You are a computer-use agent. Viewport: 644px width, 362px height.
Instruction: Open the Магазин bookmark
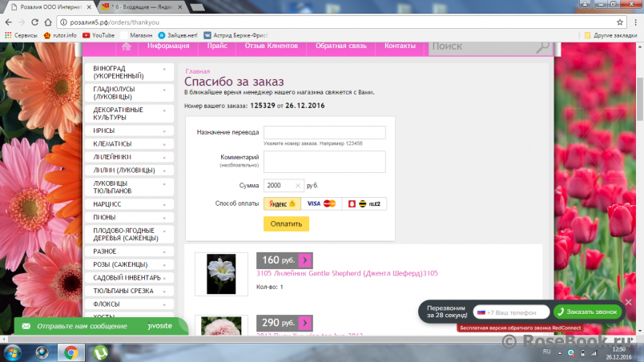pos(136,35)
